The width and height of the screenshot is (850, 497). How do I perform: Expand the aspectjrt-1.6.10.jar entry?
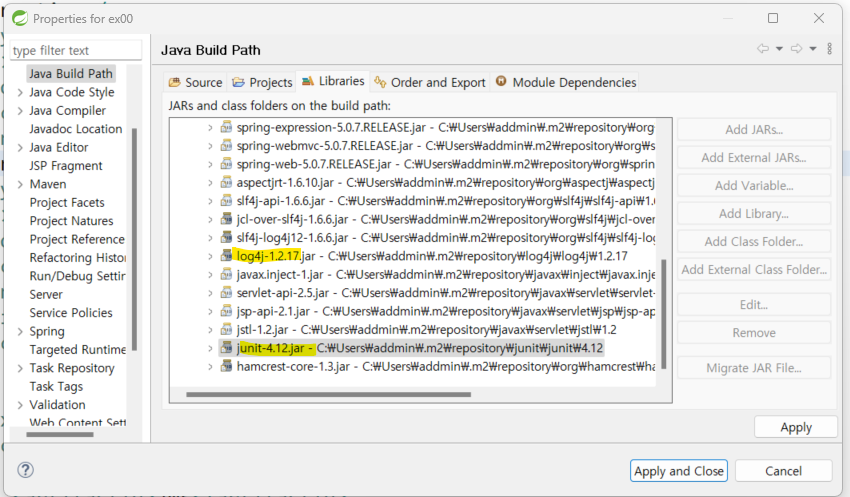tap(210, 183)
